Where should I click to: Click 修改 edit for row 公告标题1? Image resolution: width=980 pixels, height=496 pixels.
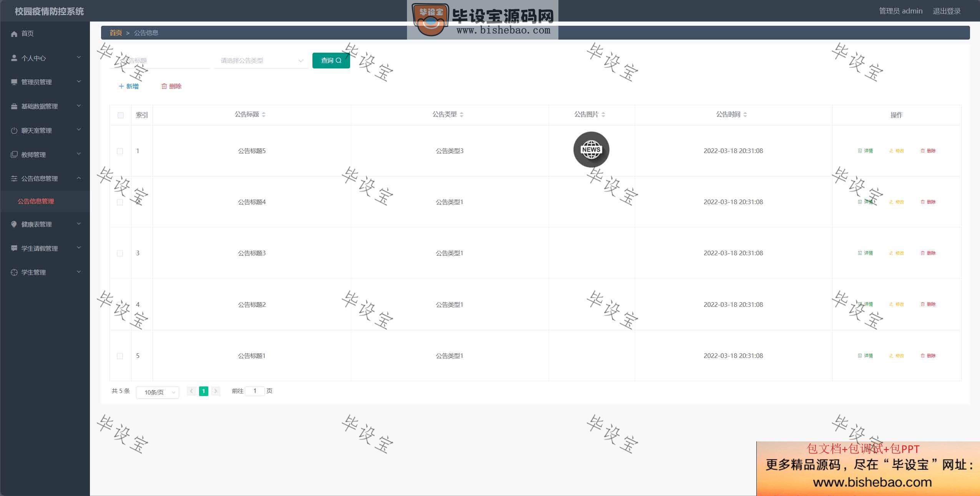point(897,356)
